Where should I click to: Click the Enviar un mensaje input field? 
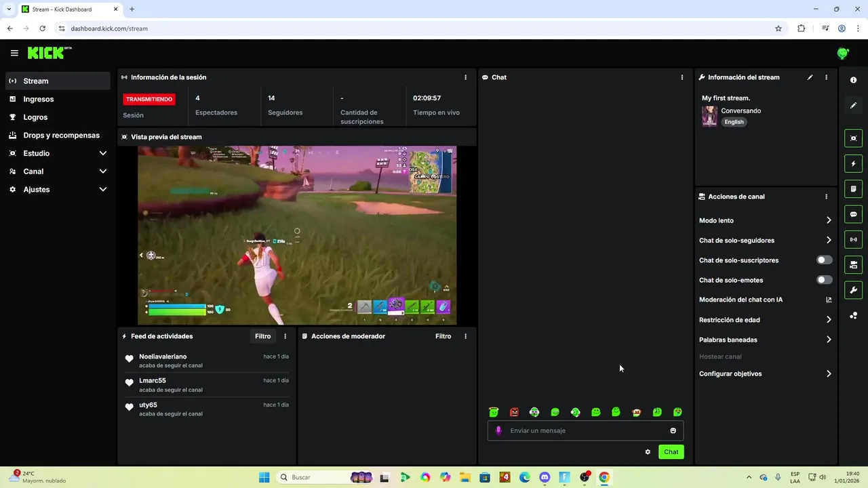tap(585, 430)
